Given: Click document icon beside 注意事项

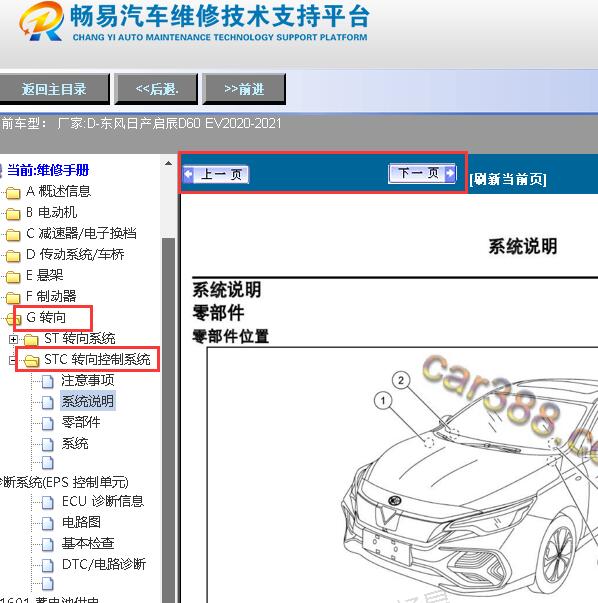Looking at the screenshot, I should click(x=48, y=381).
